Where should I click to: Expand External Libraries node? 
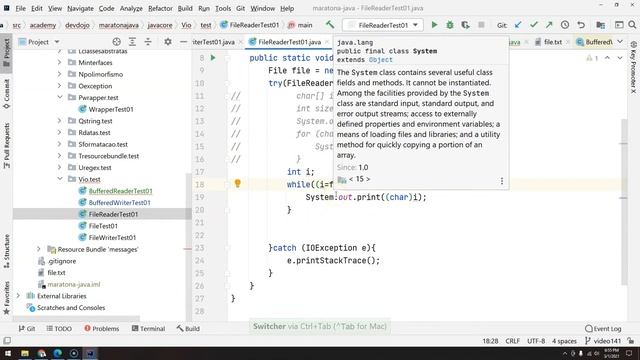click(18, 296)
